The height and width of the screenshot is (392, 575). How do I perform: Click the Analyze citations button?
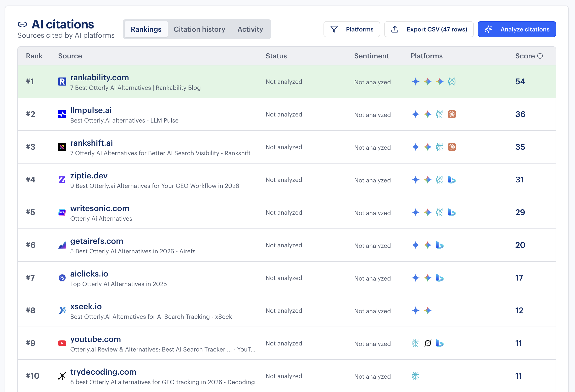(x=516, y=29)
